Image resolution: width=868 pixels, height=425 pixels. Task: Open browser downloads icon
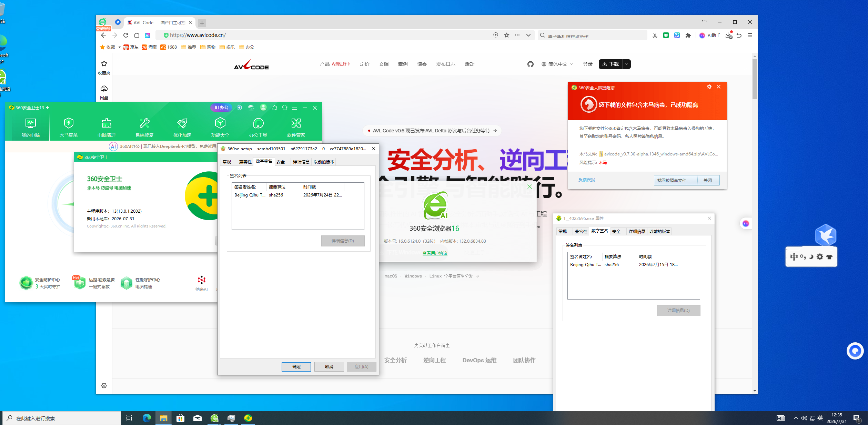click(x=729, y=35)
